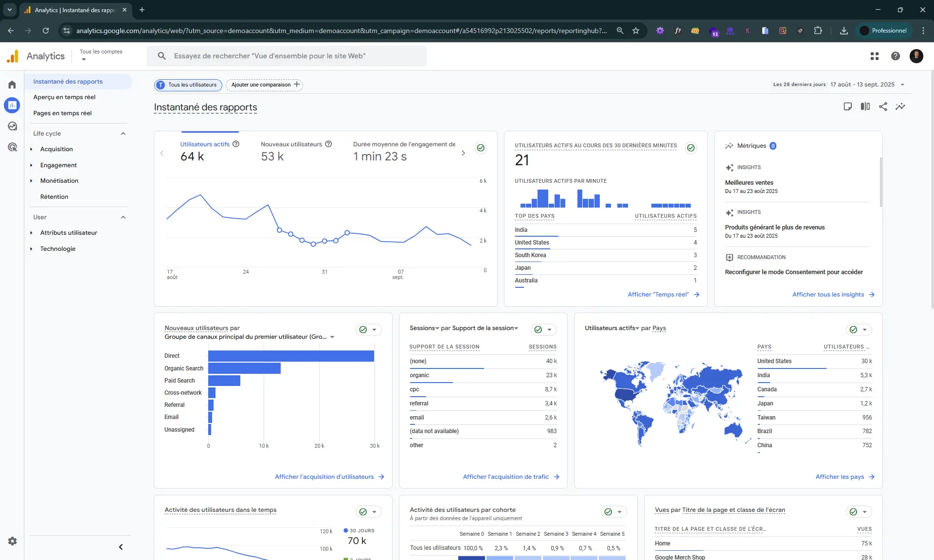Click the green check on realtime card
The image size is (934, 560).
coord(691,148)
